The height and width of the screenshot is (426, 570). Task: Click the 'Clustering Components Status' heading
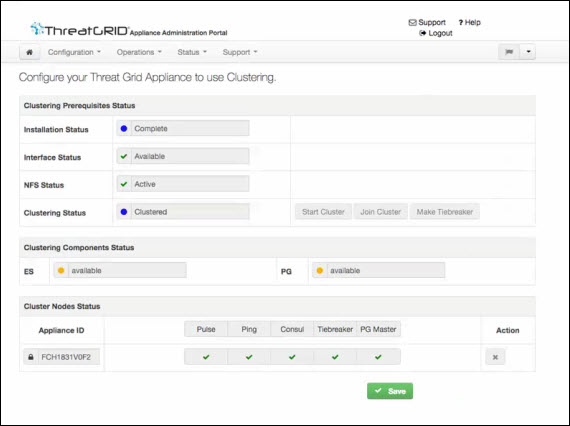tap(79, 248)
